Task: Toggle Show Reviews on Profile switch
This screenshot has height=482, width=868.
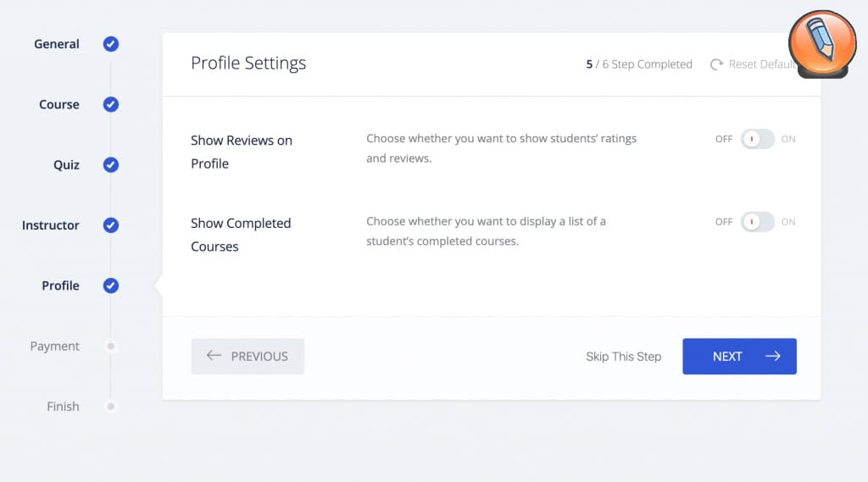Action: [x=757, y=139]
